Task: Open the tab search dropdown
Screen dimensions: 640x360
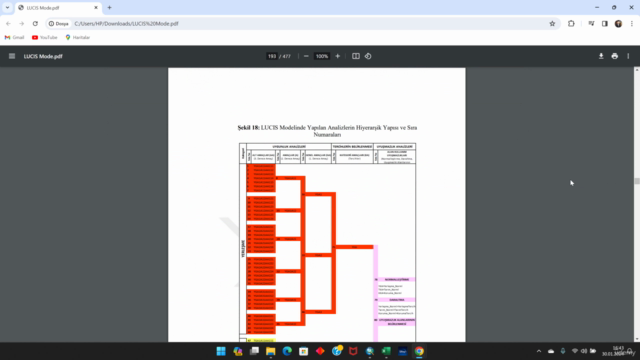Action: (7, 8)
